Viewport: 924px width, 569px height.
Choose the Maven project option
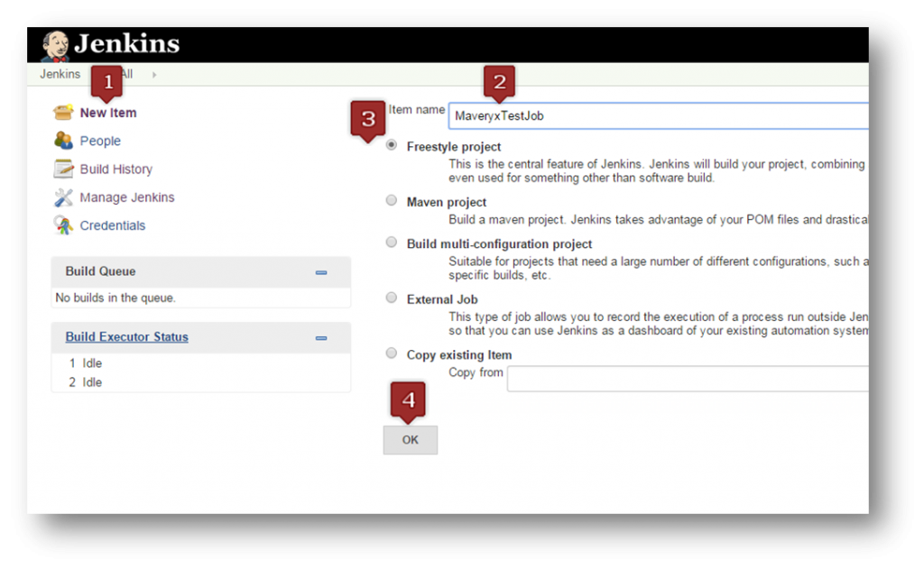pos(390,199)
